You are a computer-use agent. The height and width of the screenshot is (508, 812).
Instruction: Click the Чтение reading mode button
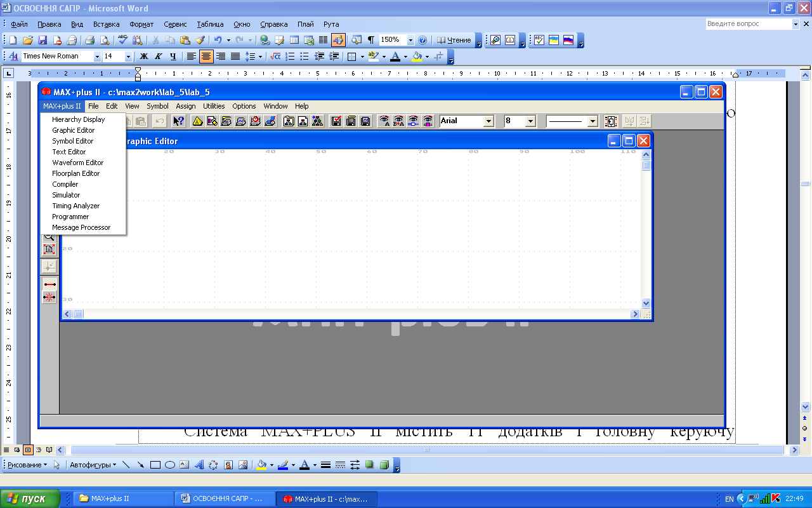coord(454,40)
